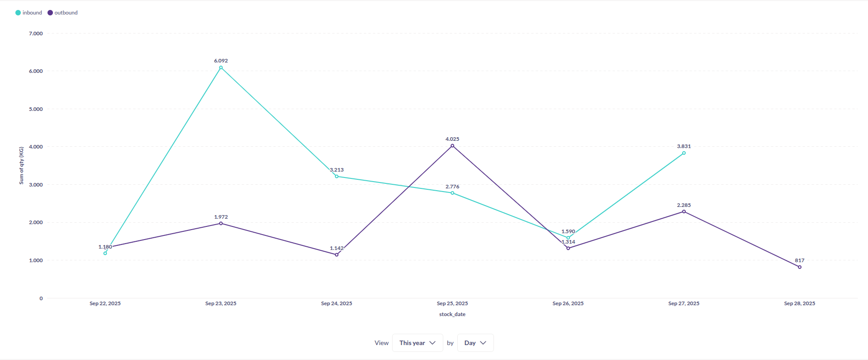868x360 pixels.
Task: Click the inbound 2.776 point on Sep 25
Action: (x=452, y=193)
